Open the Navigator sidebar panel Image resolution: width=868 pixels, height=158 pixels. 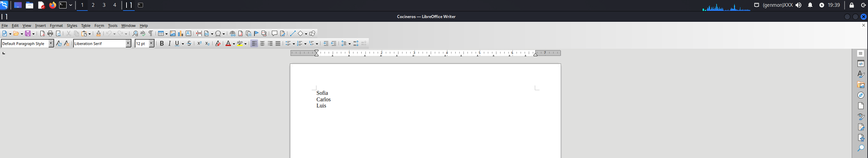(861, 95)
